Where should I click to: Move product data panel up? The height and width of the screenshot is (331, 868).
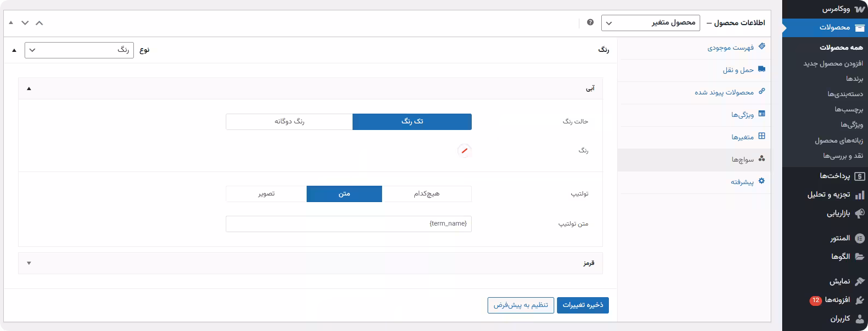coord(39,23)
